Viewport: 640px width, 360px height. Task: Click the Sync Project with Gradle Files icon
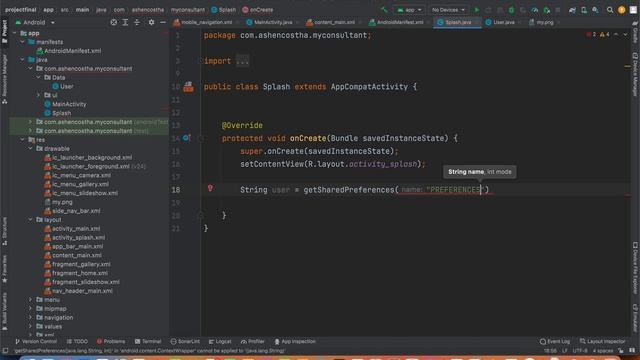click(572, 10)
